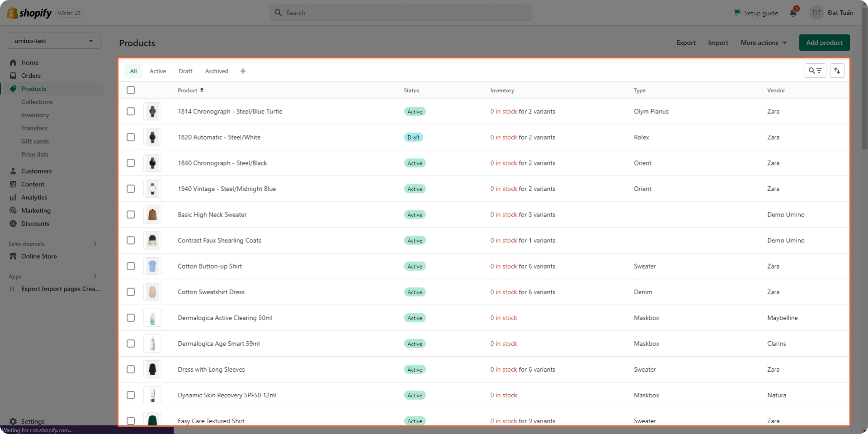Image resolution: width=868 pixels, height=434 pixels.
Task: Select checkbox for Basic High Neck Sweater
Action: pyautogui.click(x=131, y=214)
